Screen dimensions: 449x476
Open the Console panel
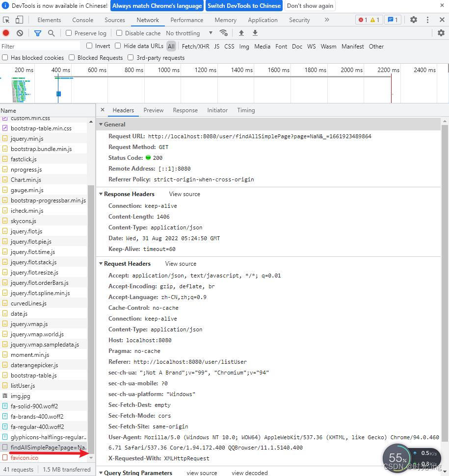[82, 20]
